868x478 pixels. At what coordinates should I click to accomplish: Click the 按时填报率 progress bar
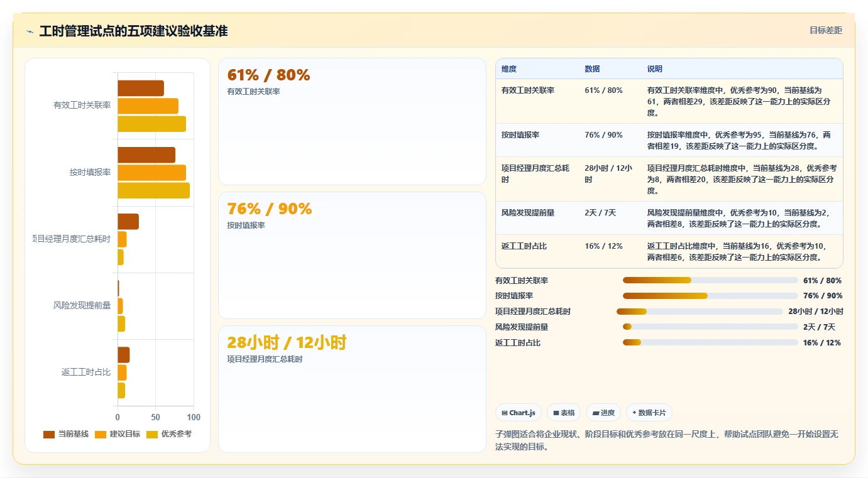tap(710, 296)
